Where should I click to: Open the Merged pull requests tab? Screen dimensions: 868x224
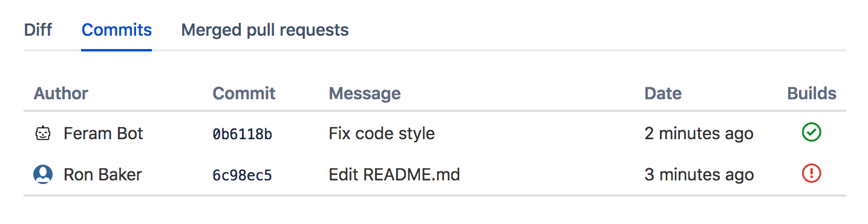coord(265,30)
